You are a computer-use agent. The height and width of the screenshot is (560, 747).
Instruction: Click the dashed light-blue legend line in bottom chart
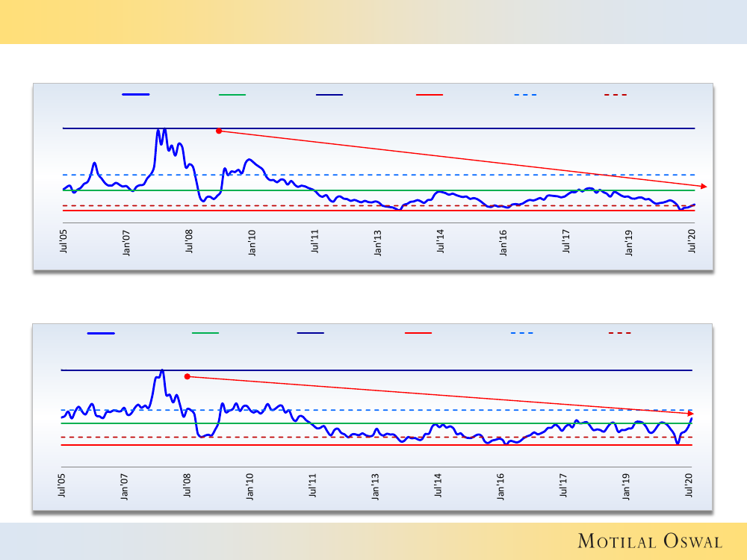(522, 333)
